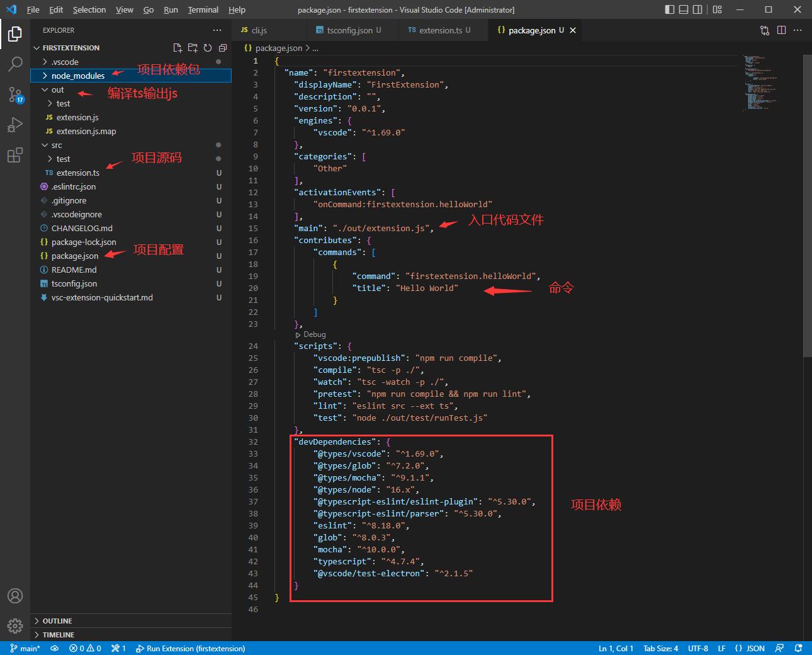The image size is (812, 655).
Task: Click New Folder icon in Explorer header
Action: click(x=193, y=48)
